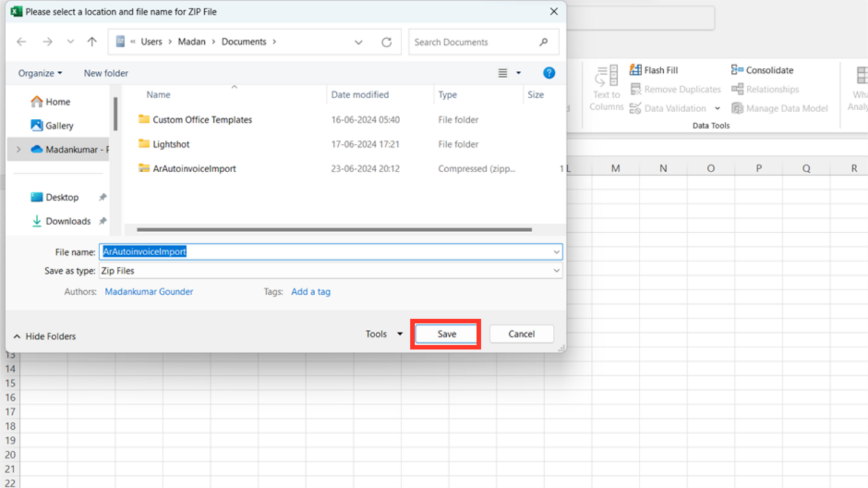
Task: Sort by the Name column header
Action: click(x=158, y=95)
